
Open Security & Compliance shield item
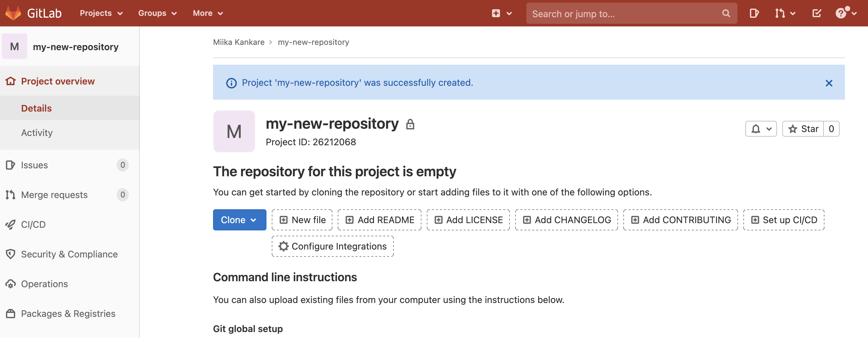(69, 254)
